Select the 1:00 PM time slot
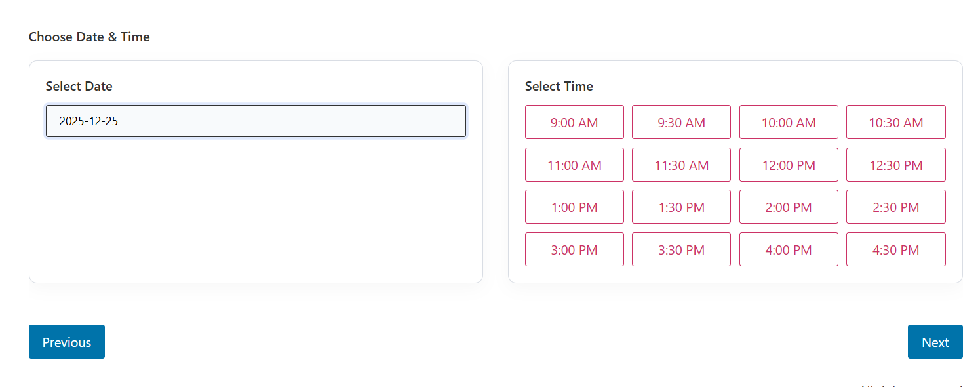Image resolution: width=980 pixels, height=387 pixels. (x=574, y=207)
